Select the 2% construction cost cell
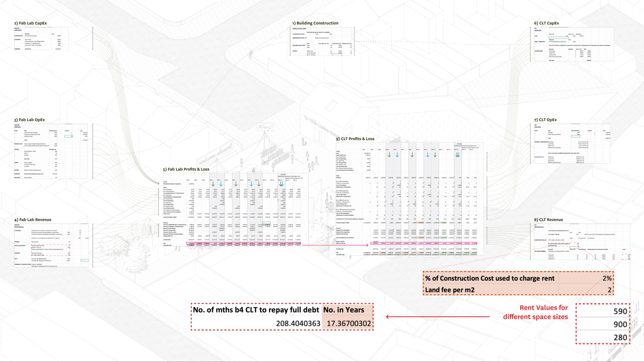Image resolution: width=644 pixels, height=362 pixels. pyautogui.click(x=585, y=278)
